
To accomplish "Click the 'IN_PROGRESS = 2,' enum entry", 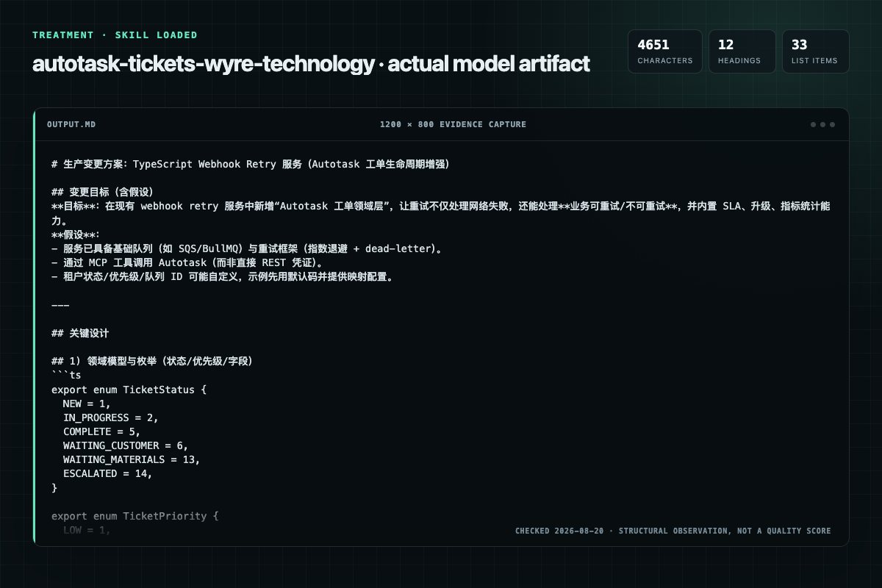I will point(110,417).
